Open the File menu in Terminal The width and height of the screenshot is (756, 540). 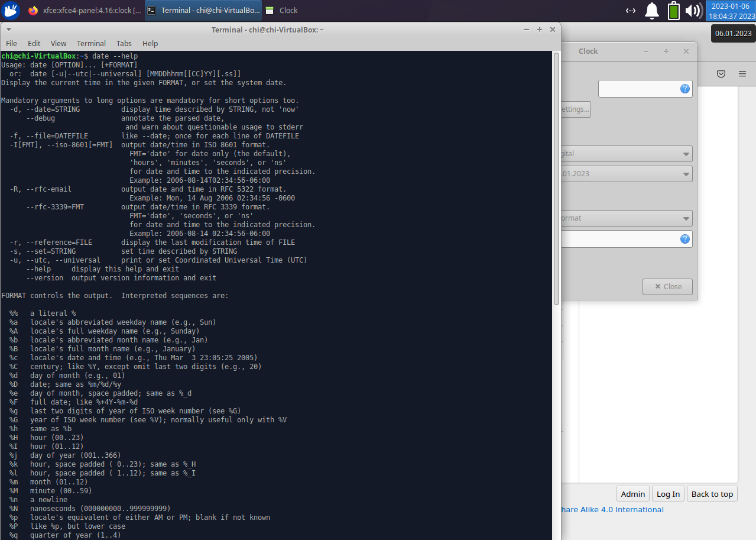[11, 43]
